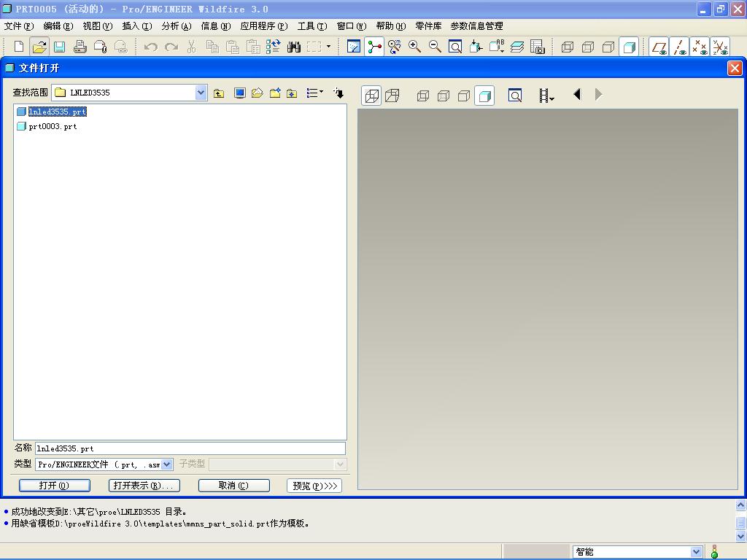This screenshot has height=560, width=747.
Task: Open the film strip dropdown in preview toolbar
Action: pyautogui.click(x=546, y=96)
